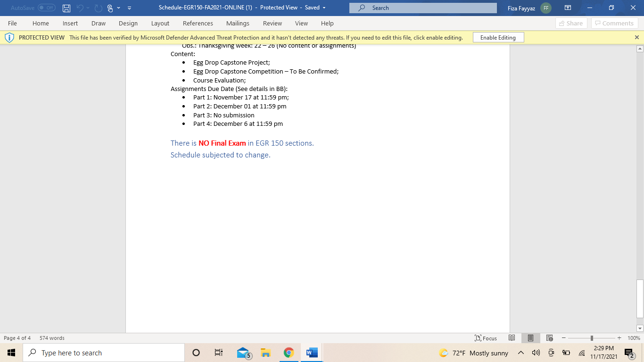This screenshot has width=644, height=362.
Task: Click the Touch/Mouse Mode icon
Action: [x=110, y=8]
